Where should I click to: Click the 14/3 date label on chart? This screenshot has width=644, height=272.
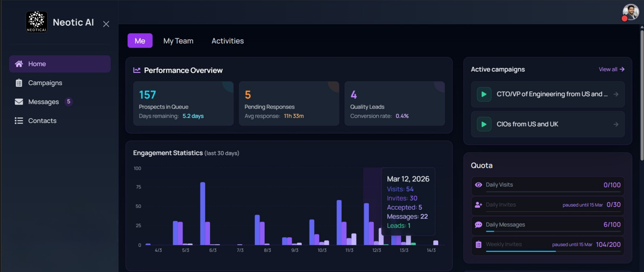[431, 250]
